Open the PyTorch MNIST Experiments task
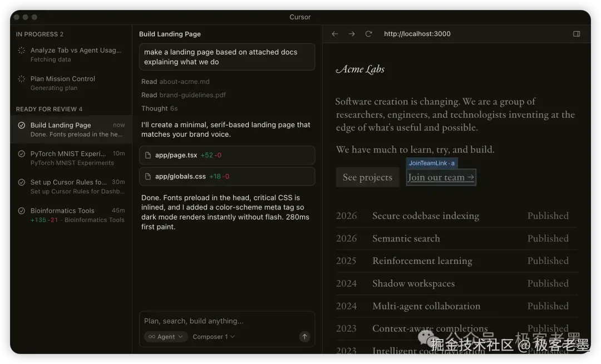Viewport: 601px width, 364px height. [71, 158]
